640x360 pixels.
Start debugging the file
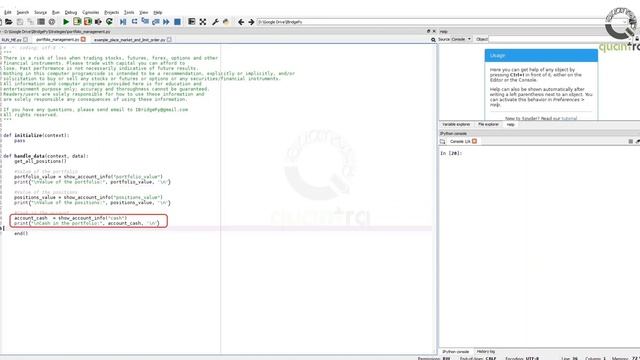click(x=123, y=22)
